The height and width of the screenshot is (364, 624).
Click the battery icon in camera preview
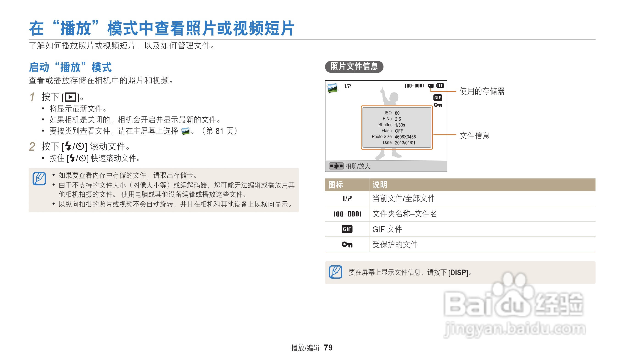click(440, 86)
